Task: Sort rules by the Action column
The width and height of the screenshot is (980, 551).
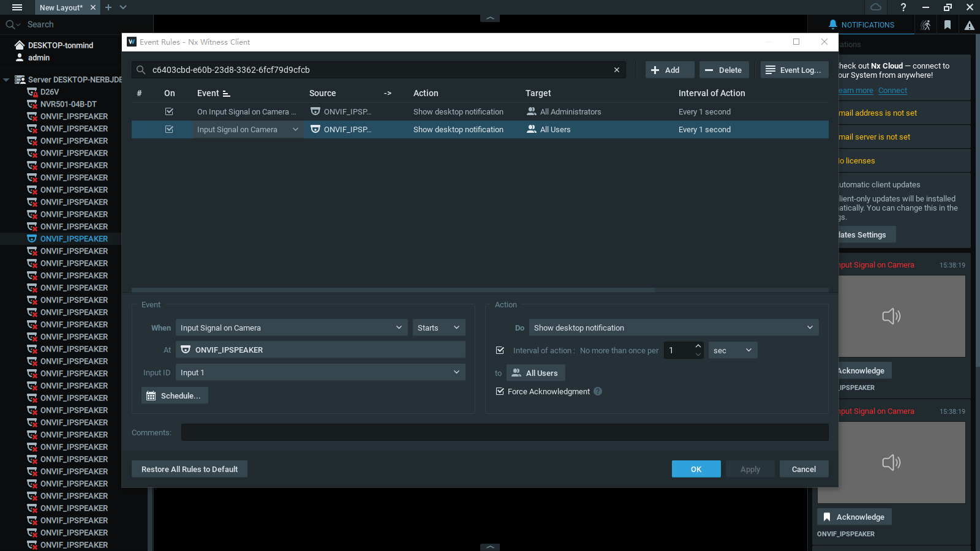Action: [426, 93]
